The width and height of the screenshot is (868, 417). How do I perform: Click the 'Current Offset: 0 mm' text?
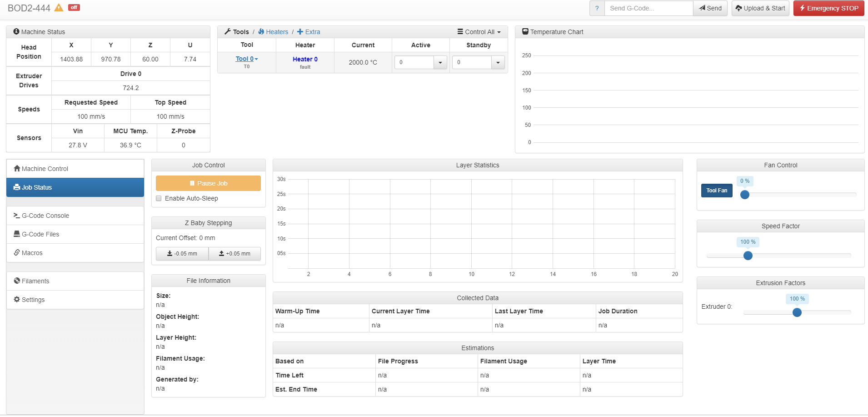[x=185, y=238]
